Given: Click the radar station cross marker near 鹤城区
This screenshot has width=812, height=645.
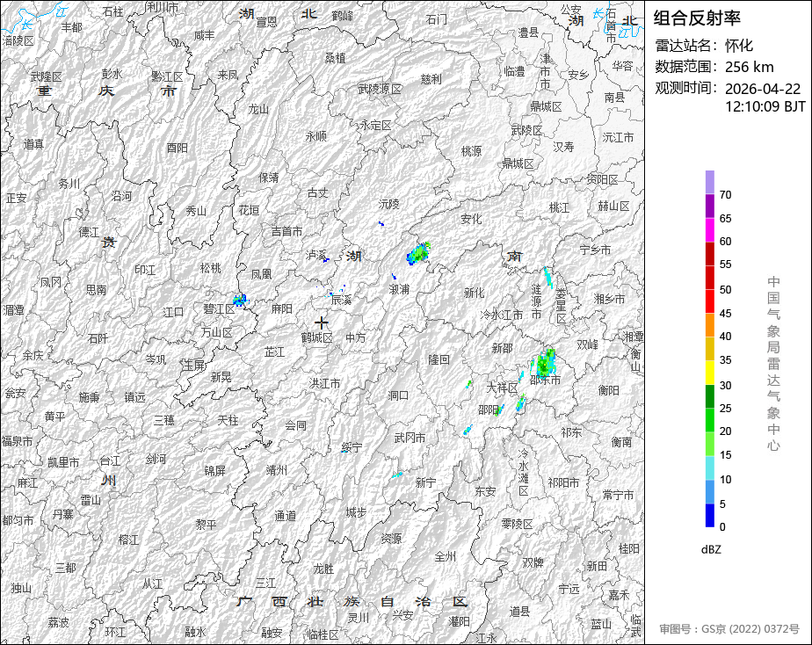Looking at the screenshot, I should pyautogui.click(x=322, y=323).
